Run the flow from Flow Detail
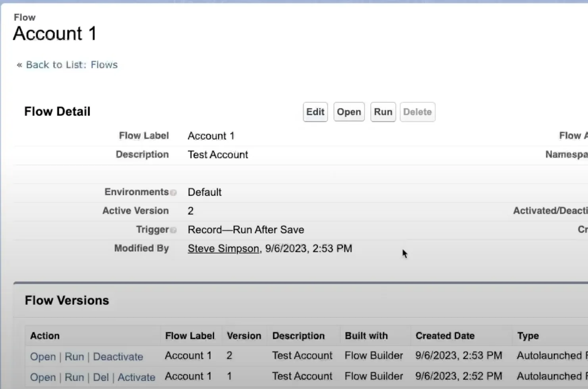Viewport: 588px width, 389px height. 383,112
